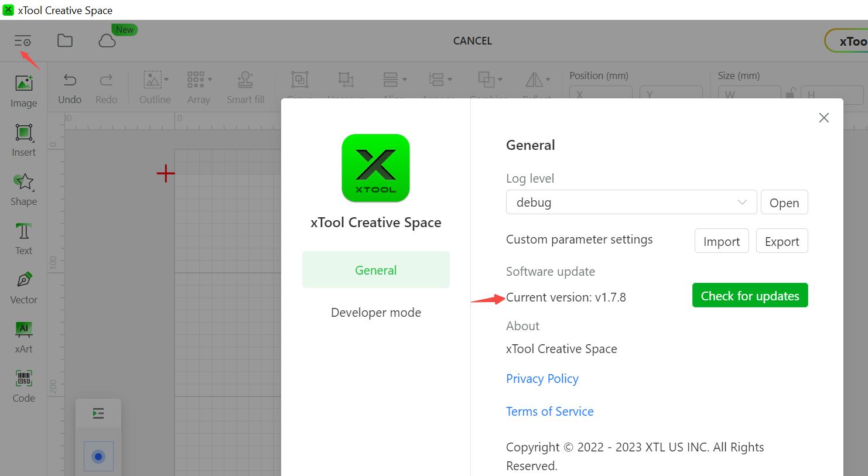Open the Terms of Service link
868x476 pixels.
point(550,412)
